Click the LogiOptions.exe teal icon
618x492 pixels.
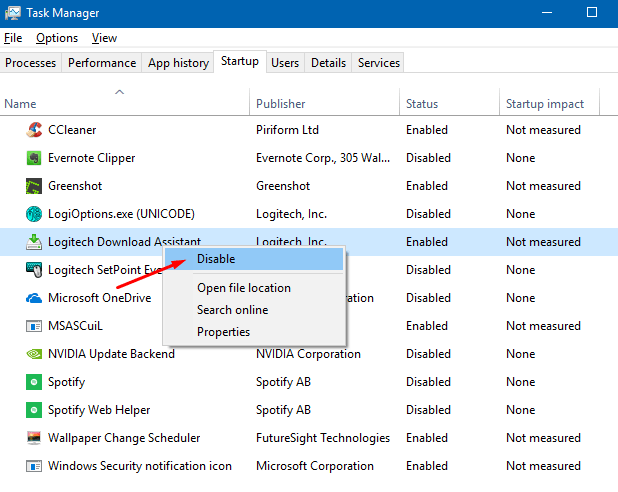coord(34,214)
